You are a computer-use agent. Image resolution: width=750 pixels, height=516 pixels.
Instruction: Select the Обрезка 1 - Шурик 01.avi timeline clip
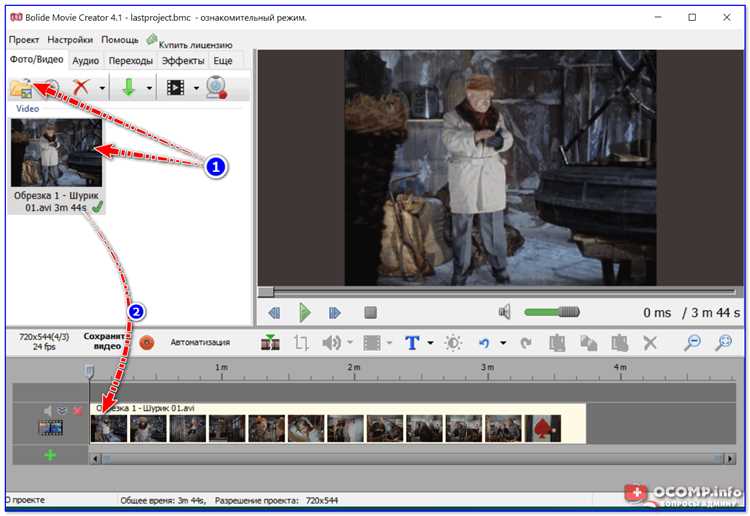338,424
